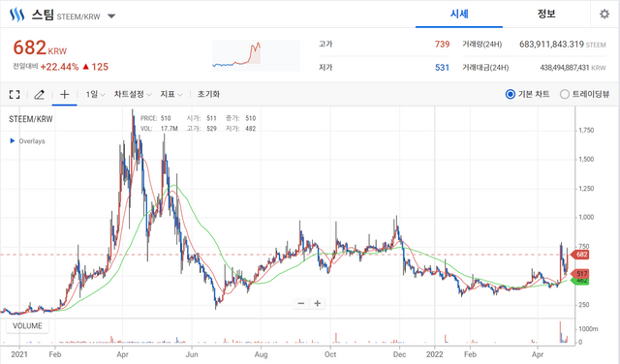
Task: Click the 2022 date axis label
Action: tap(434, 354)
